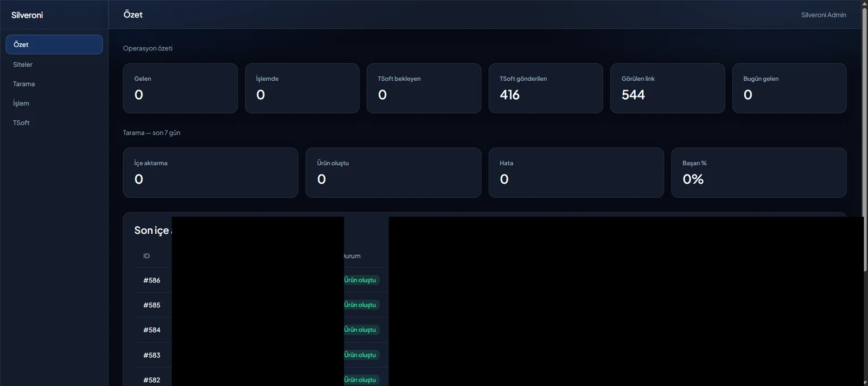The image size is (868, 386).
Task: Click the ID column header
Action: point(146,256)
